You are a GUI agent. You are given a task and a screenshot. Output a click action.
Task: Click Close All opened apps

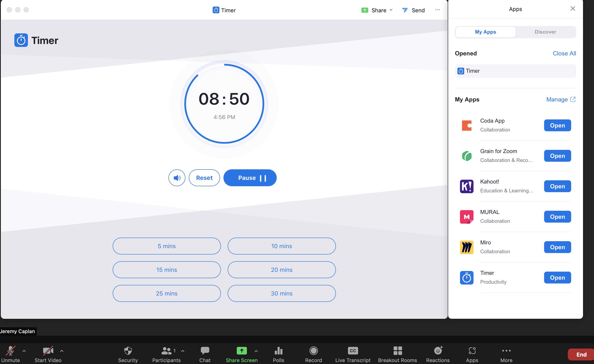pos(564,53)
